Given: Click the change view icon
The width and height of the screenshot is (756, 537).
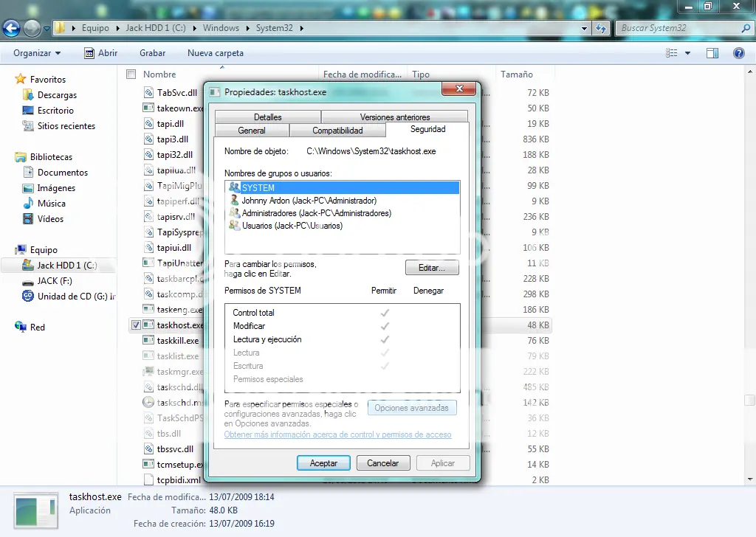Looking at the screenshot, I should (672, 53).
